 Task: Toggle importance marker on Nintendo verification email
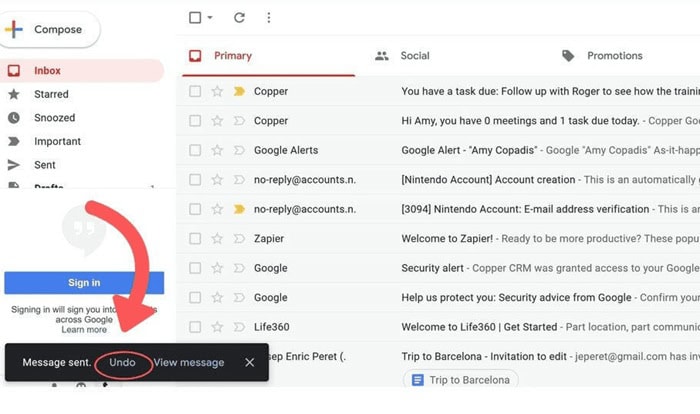click(239, 210)
